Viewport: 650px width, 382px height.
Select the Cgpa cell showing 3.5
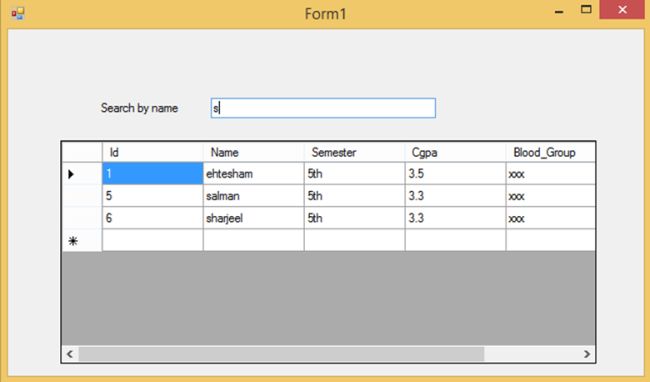[455, 174]
